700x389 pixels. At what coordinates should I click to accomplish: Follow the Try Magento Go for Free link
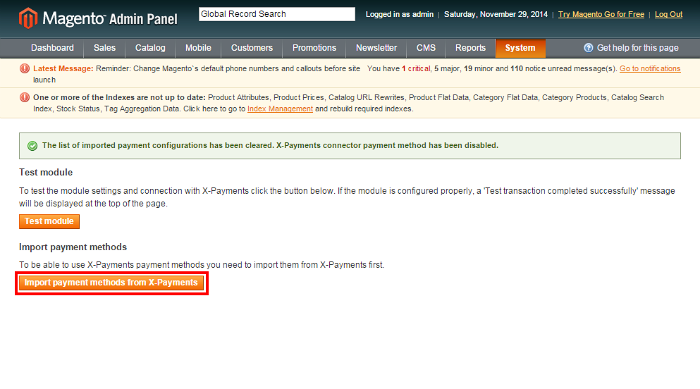(x=601, y=14)
